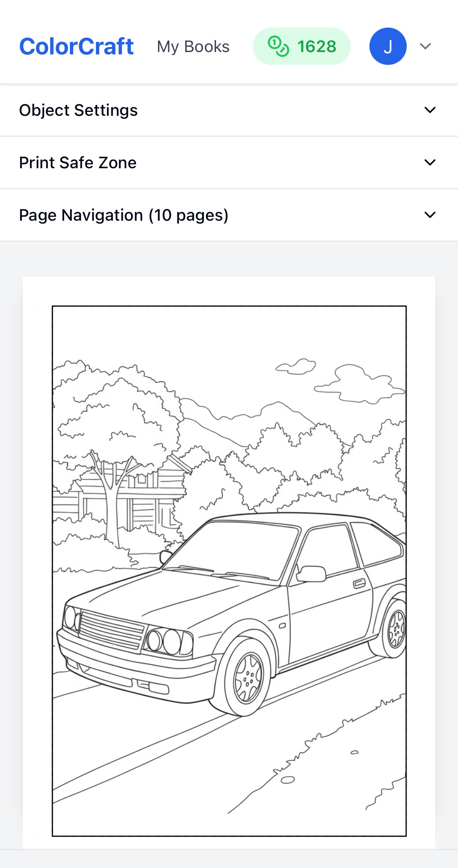Expand the Object Settings chevron
Viewport: 458px width, 868px height.
tap(430, 110)
